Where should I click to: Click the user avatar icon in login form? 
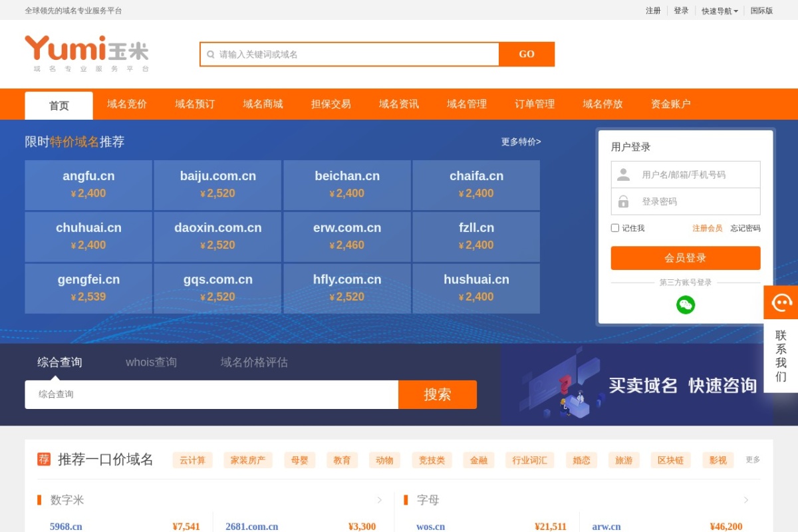point(623,174)
